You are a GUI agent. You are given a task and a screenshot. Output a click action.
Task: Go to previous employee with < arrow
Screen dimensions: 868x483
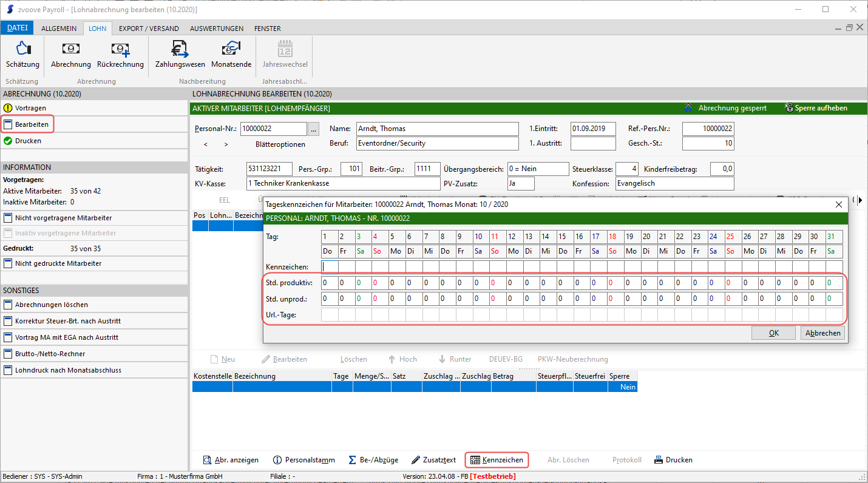pyautogui.click(x=205, y=144)
